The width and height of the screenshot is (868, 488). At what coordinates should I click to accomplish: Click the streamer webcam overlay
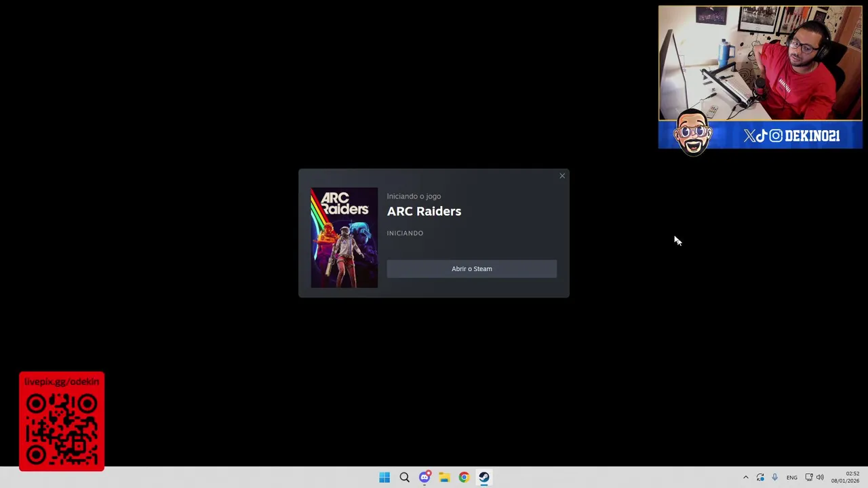point(760,64)
